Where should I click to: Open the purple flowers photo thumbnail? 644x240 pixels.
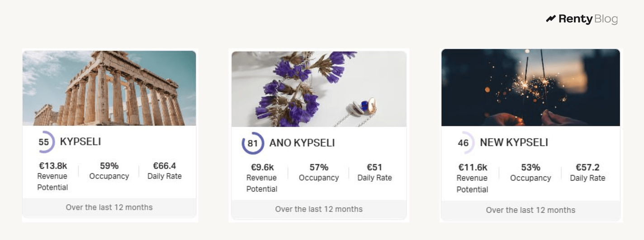319,89
